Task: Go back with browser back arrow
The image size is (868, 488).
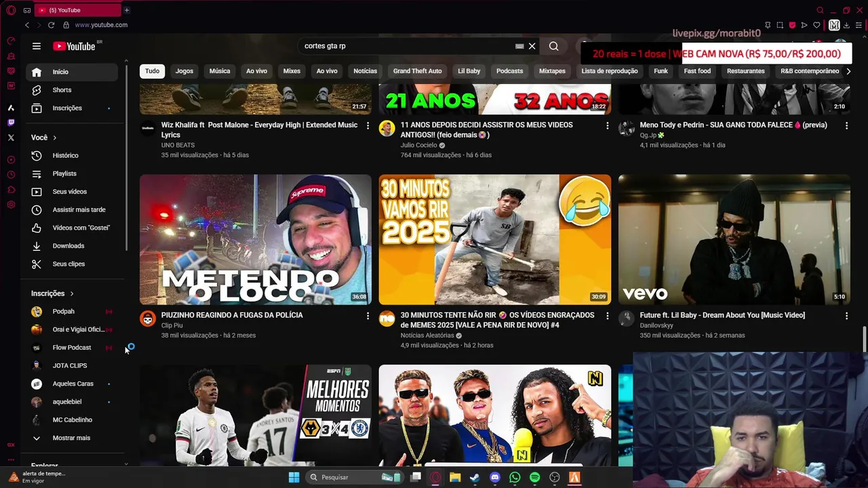Action: [27, 25]
